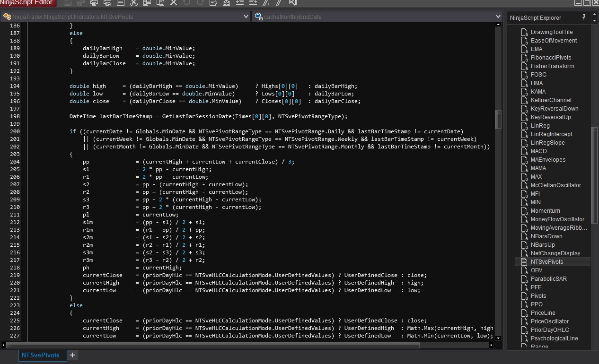Open Visual Studio from the toolbar icon
This screenshot has width=599, height=364.
[293, 3]
